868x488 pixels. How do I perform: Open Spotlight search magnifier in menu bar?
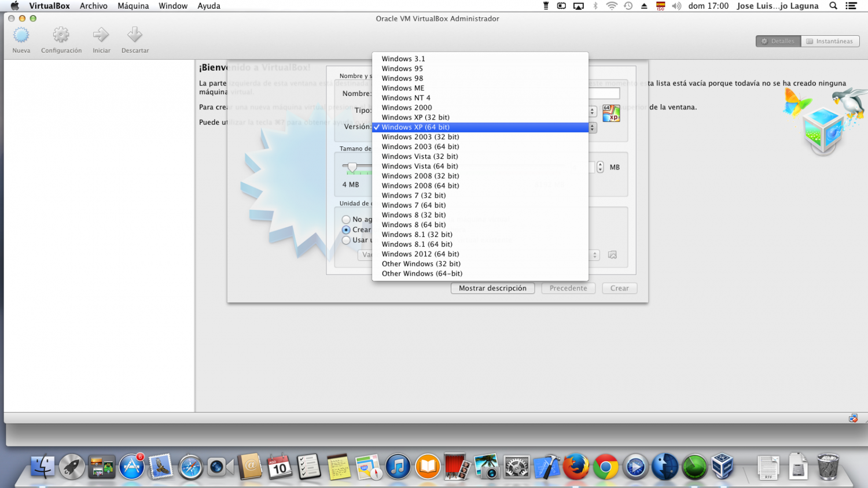833,6
